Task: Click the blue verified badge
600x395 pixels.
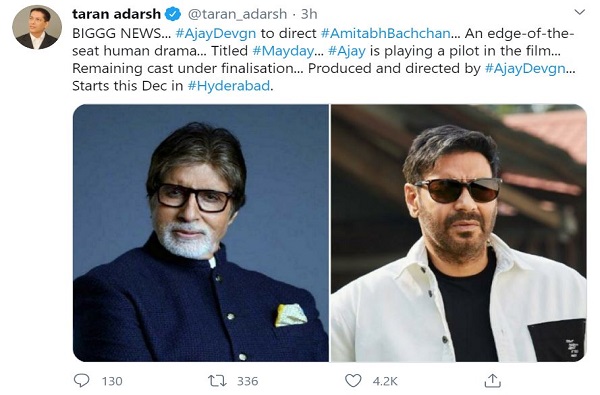Action: tap(173, 14)
